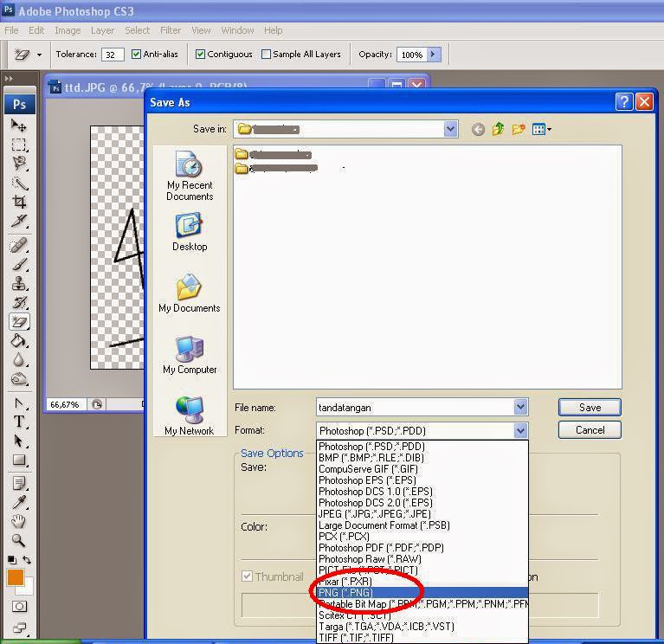Select the Notes tool
Screen dimensions: 664x644
(x=19, y=483)
